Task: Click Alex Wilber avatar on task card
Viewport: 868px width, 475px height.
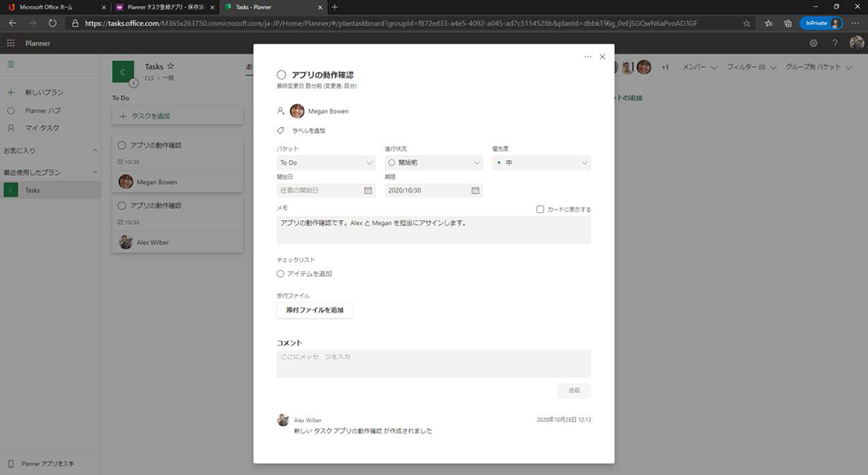Action: pos(125,242)
